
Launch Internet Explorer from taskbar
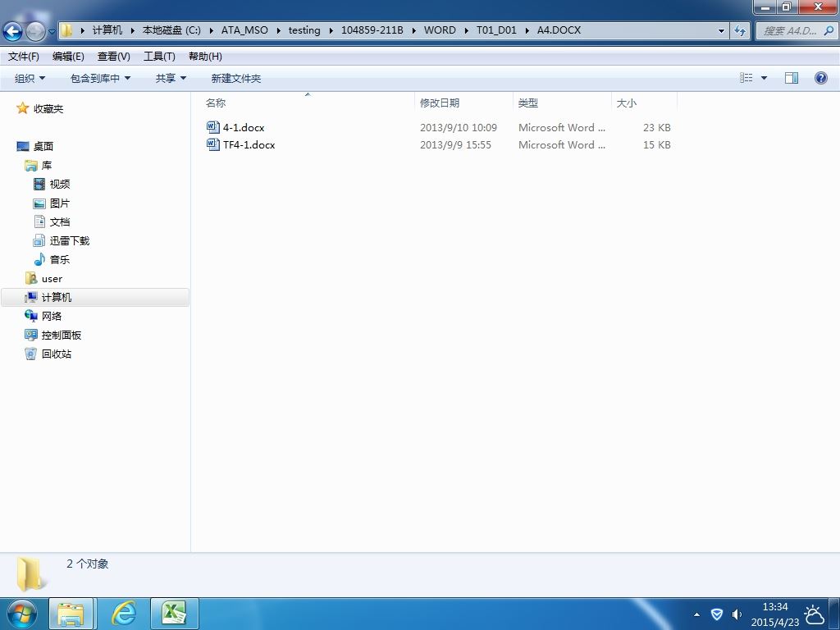(124, 614)
